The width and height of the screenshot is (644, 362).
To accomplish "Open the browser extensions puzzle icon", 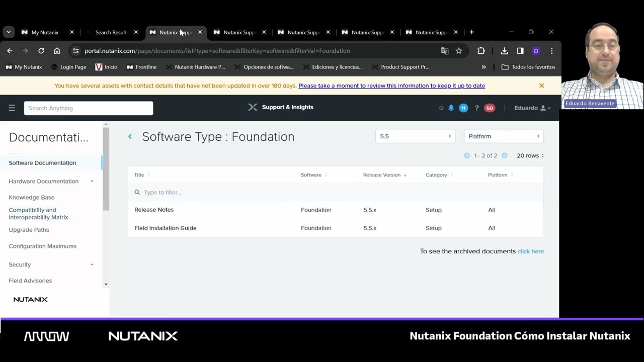I will (x=481, y=51).
